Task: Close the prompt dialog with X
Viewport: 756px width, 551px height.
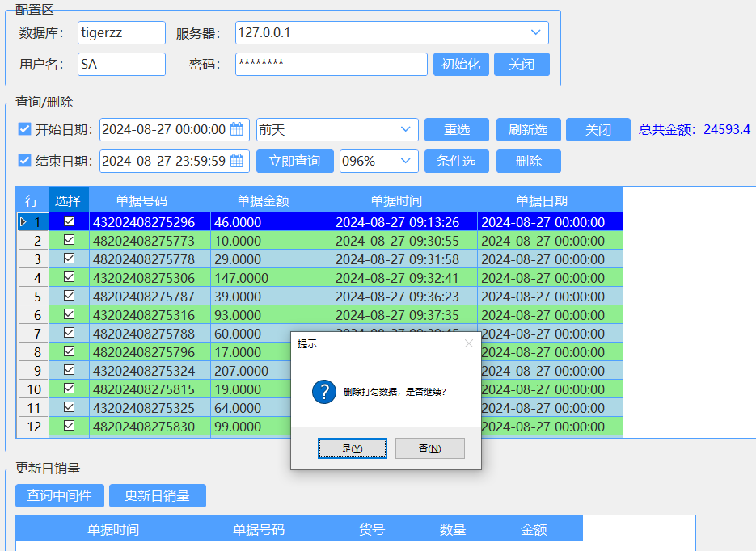Action: click(469, 343)
